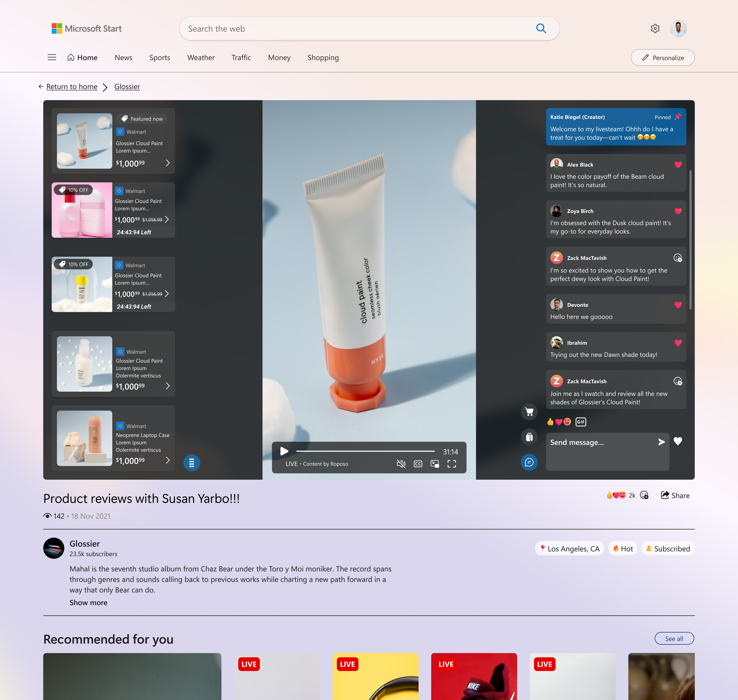Click the Microsoft Start logo
738x700 pixels.
(87, 28)
